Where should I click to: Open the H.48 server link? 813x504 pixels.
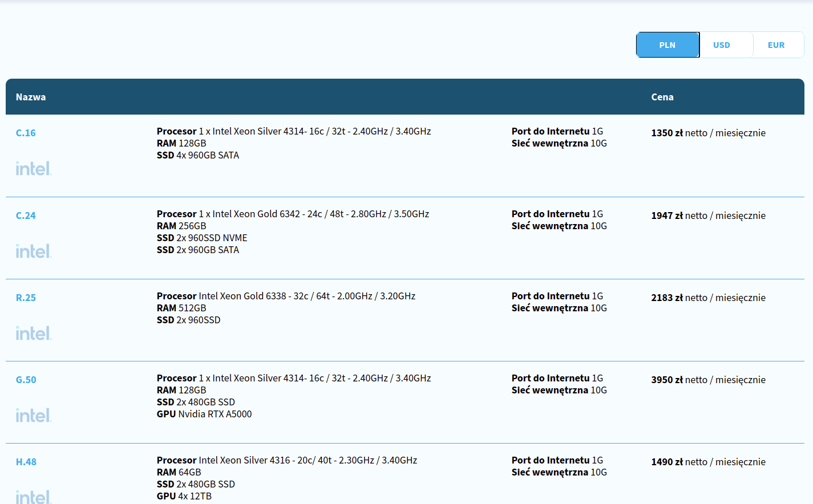[26, 462]
